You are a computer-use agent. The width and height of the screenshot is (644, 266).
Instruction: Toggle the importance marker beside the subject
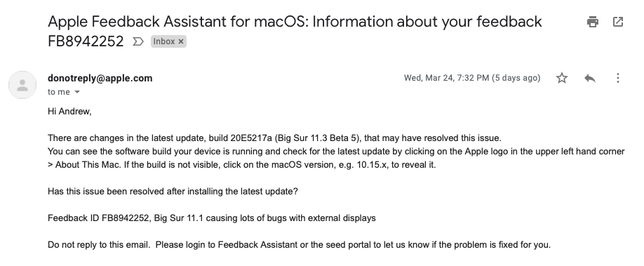coord(138,41)
